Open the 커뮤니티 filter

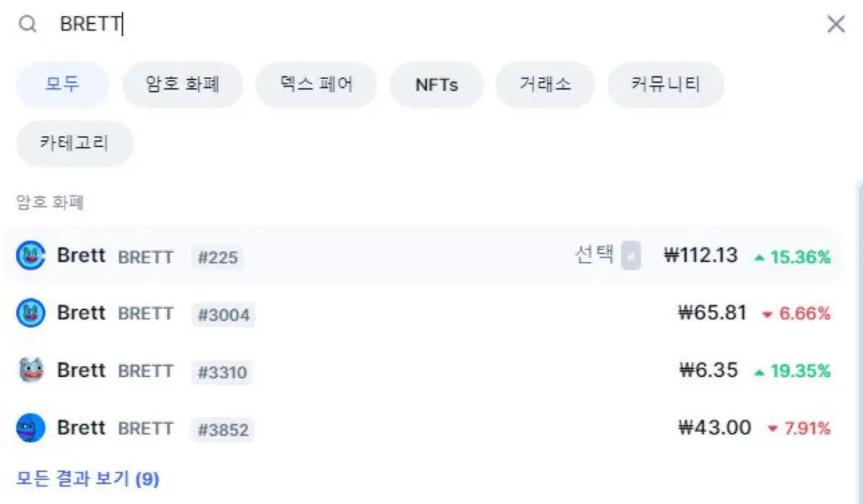(x=665, y=84)
